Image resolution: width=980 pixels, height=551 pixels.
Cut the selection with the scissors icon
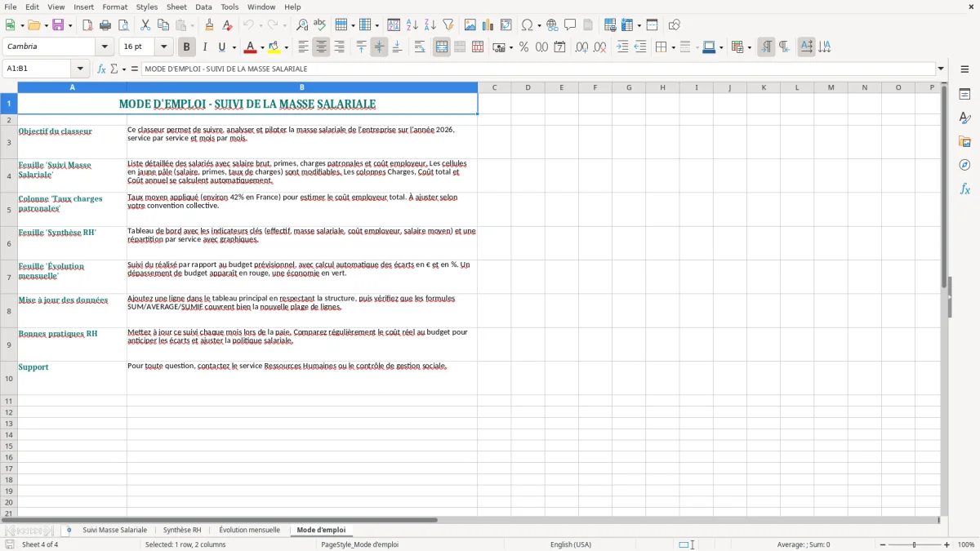coord(145,25)
